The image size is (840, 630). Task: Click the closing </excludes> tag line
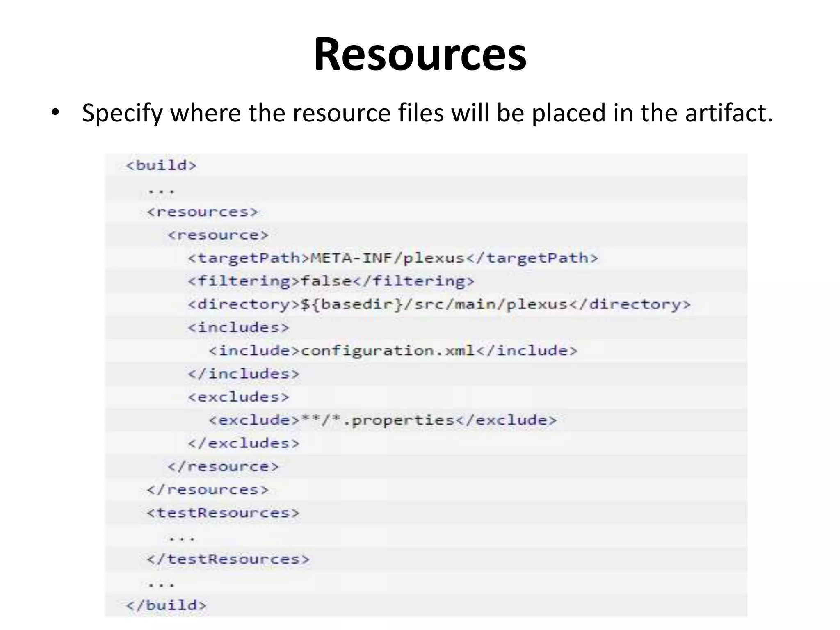tap(244, 443)
